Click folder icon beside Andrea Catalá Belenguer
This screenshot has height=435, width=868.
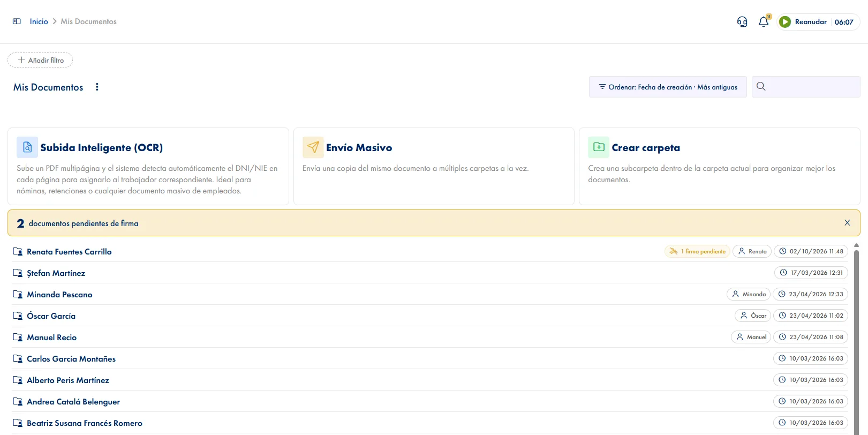coord(18,401)
